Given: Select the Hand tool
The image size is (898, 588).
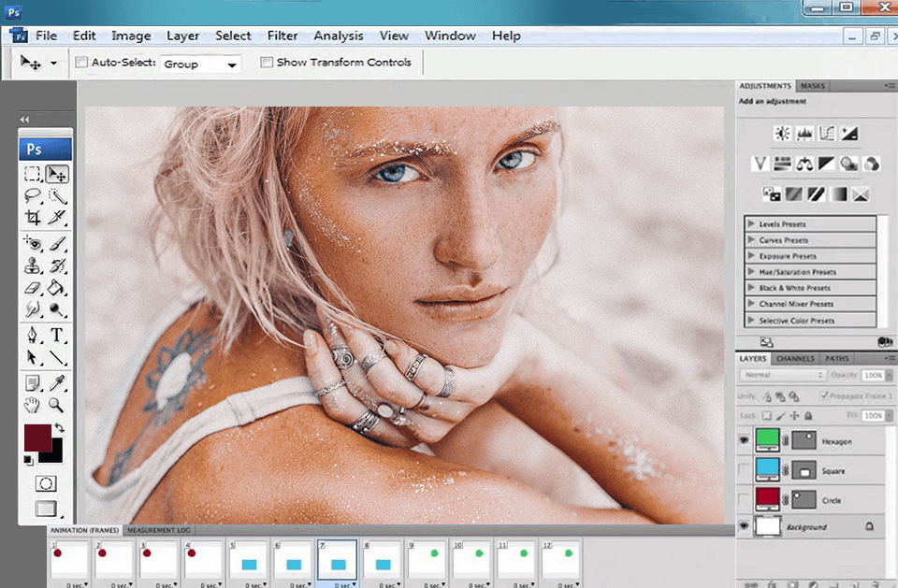Looking at the screenshot, I should click(x=31, y=405).
